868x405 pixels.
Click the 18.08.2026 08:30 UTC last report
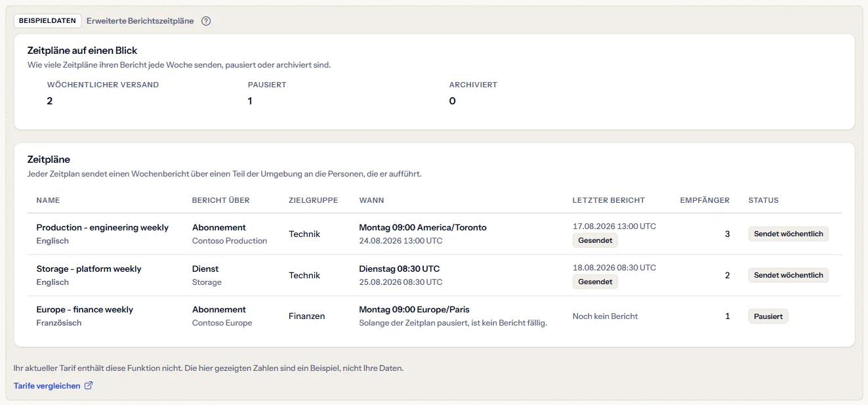tap(614, 268)
